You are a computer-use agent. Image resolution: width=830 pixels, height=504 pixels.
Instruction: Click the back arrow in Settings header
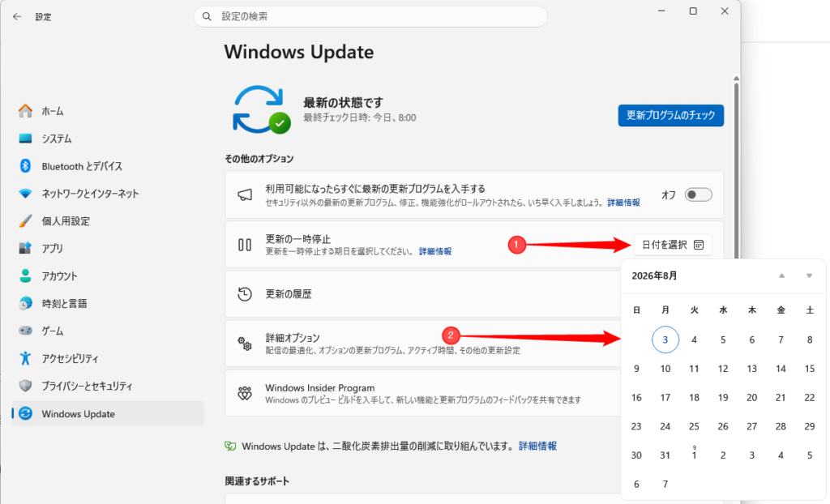tap(17, 16)
